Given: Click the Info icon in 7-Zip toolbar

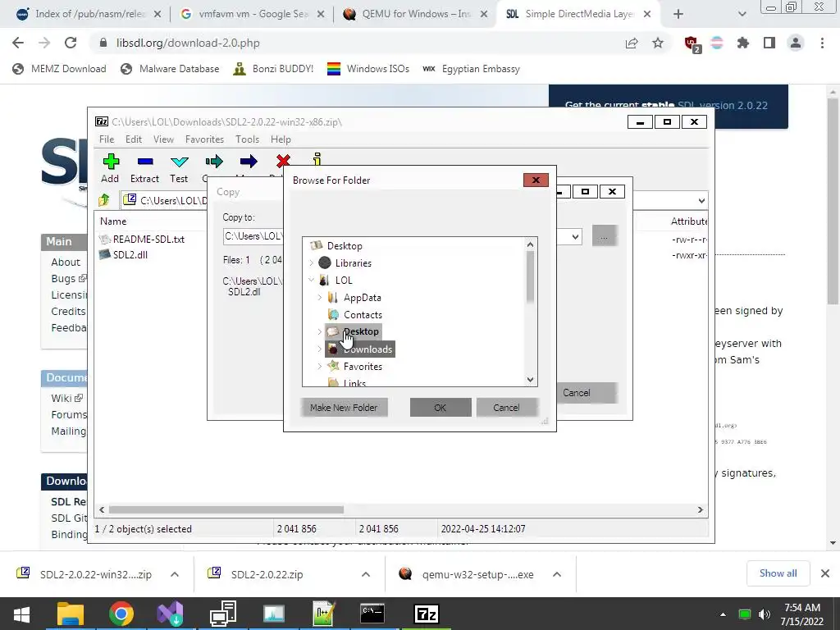Looking at the screenshot, I should point(317,158).
